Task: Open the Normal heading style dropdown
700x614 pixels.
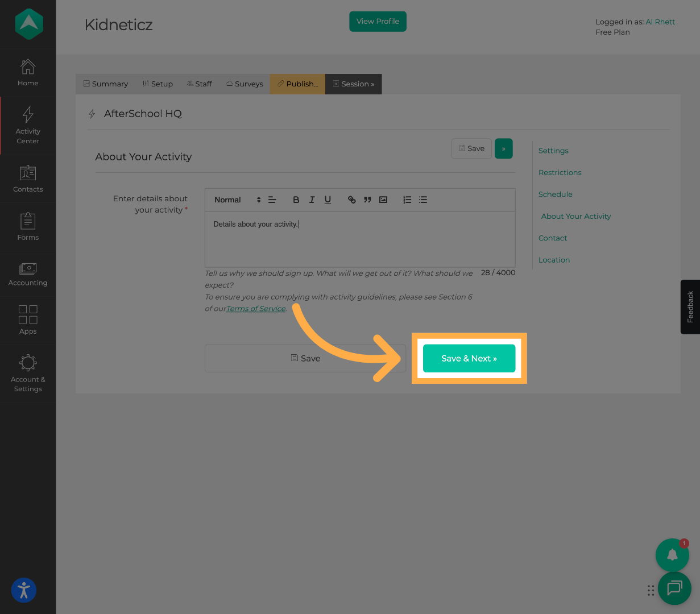Action: (237, 200)
